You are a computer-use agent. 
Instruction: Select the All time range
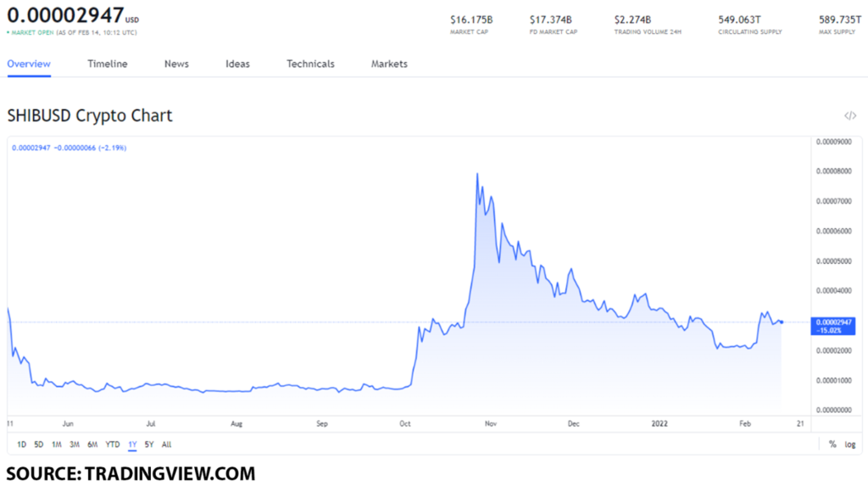tap(166, 444)
